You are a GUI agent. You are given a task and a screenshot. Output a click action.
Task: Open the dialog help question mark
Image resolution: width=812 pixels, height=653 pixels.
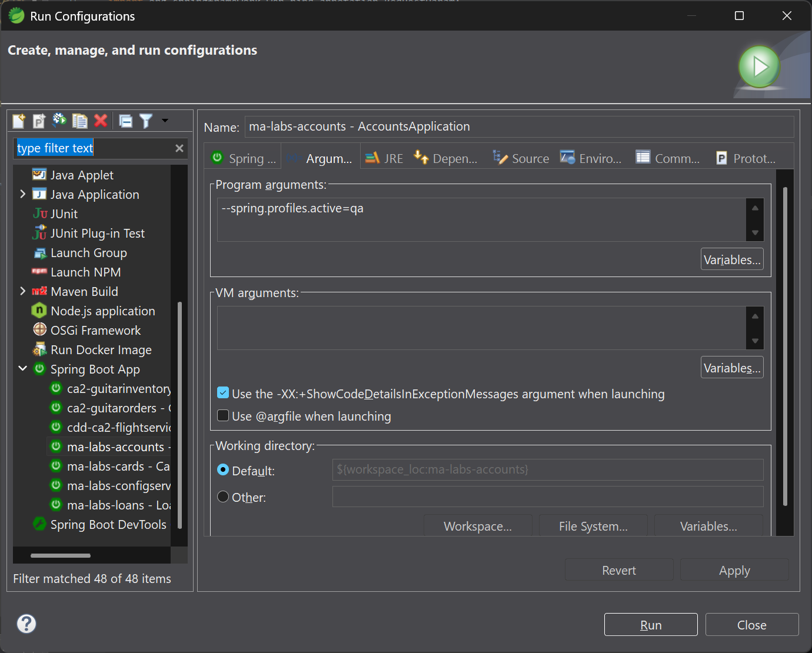click(26, 624)
